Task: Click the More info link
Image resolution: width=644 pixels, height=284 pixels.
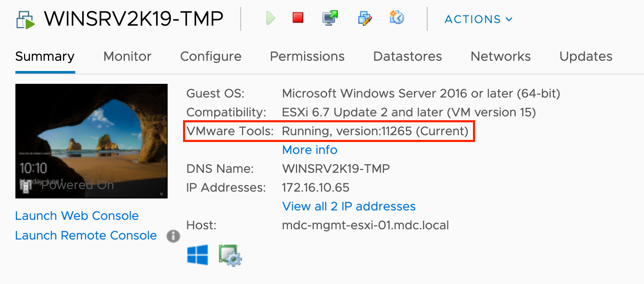Action: 310,150
